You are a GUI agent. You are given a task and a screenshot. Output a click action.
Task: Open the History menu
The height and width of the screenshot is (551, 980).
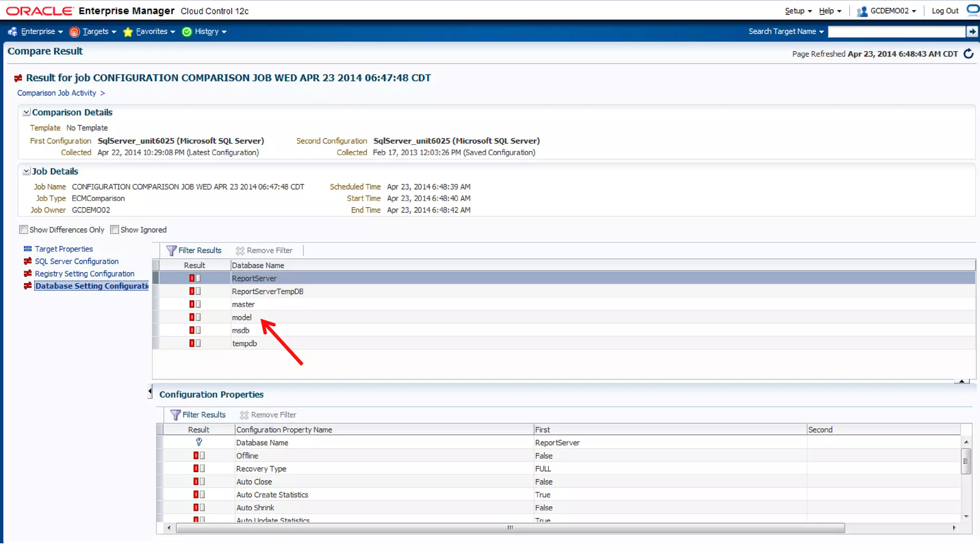click(x=205, y=32)
